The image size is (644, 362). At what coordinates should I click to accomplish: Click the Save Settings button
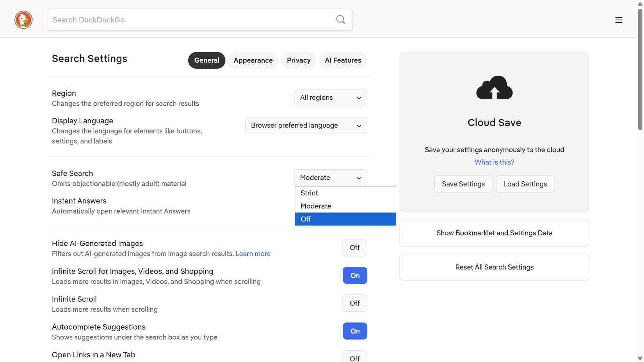click(463, 184)
